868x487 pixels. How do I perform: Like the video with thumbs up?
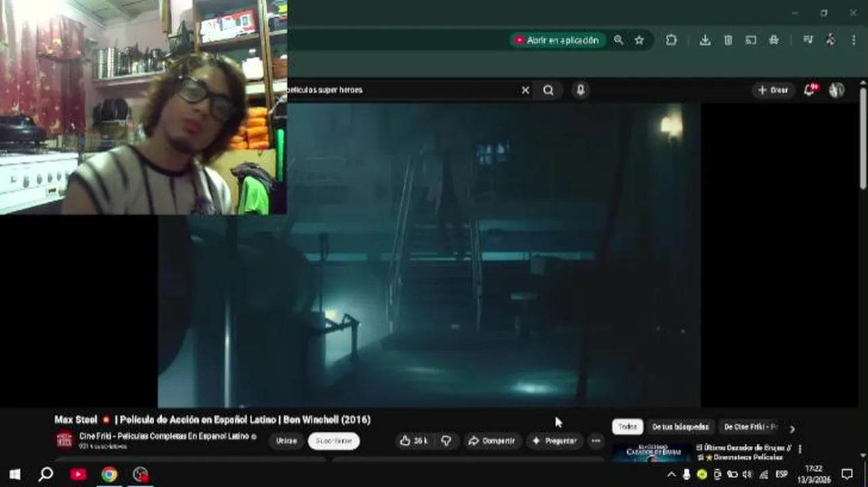pos(413,441)
